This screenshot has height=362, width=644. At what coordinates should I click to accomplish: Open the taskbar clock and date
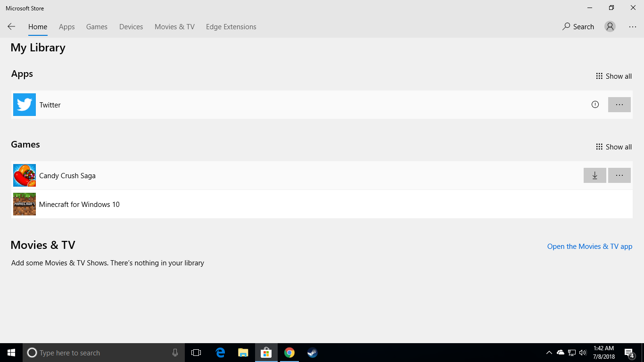(603, 353)
